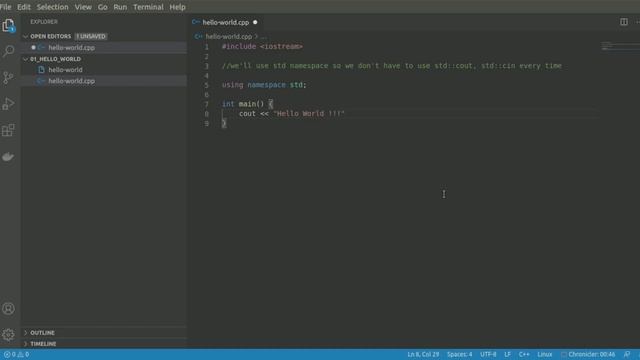Click Chronicler recording timer in status bar
640x360 pixels.
point(588,354)
